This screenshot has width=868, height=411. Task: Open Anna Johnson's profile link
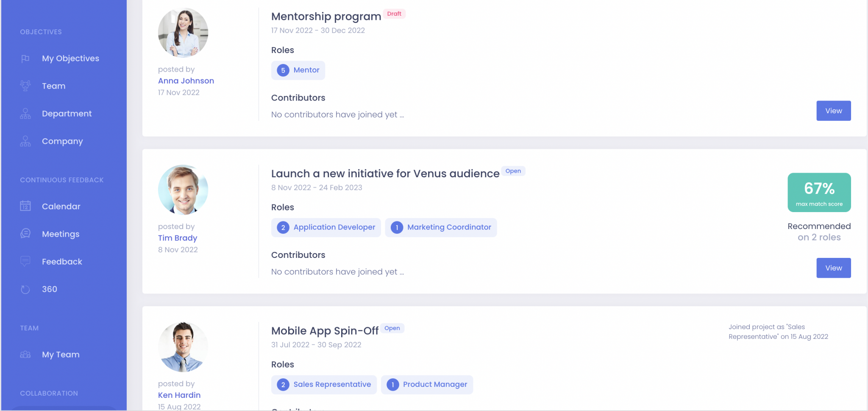[x=186, y=81]
